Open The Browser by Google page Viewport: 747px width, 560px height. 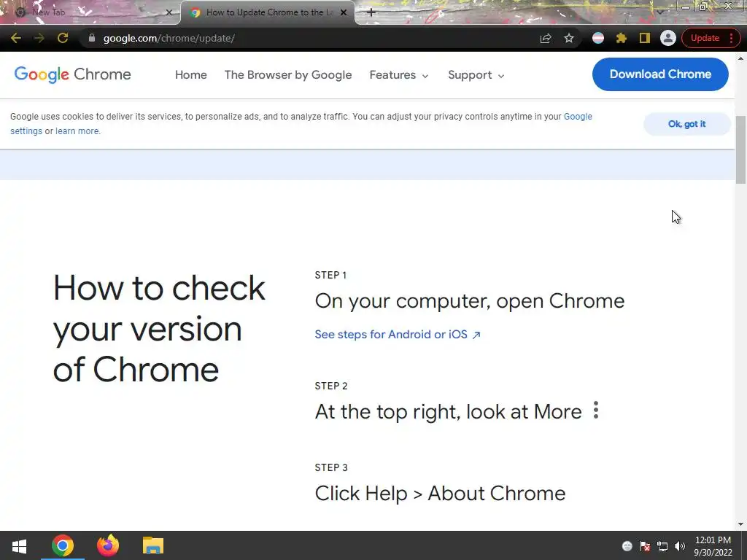click(x=288, y=75)
